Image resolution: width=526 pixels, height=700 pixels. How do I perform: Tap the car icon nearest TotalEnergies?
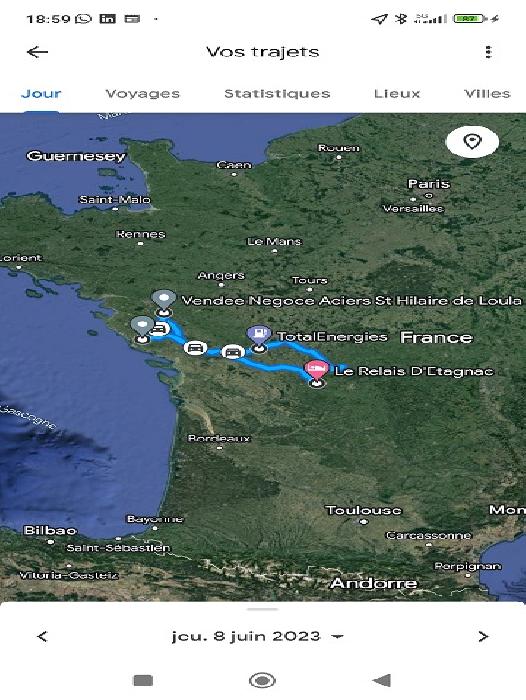(232, 352)
